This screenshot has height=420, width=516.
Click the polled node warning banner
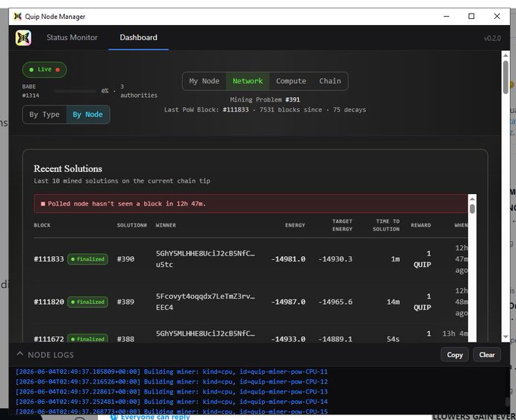pyautogui.click(x=250, y=204)
